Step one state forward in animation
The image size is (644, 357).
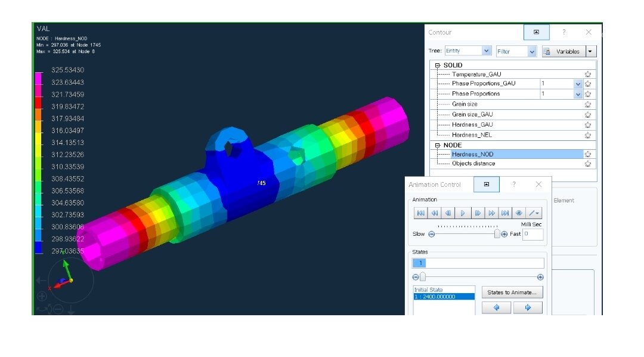click(x=477, y=213)
